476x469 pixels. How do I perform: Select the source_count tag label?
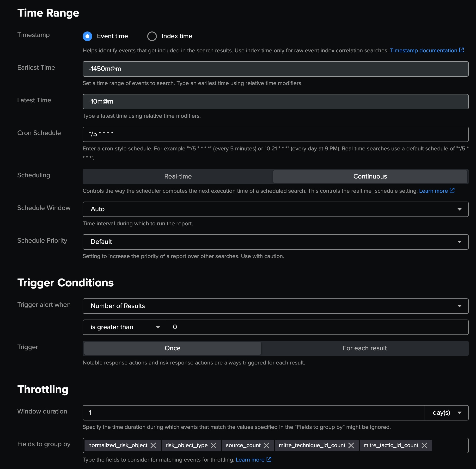click(243, 445)
